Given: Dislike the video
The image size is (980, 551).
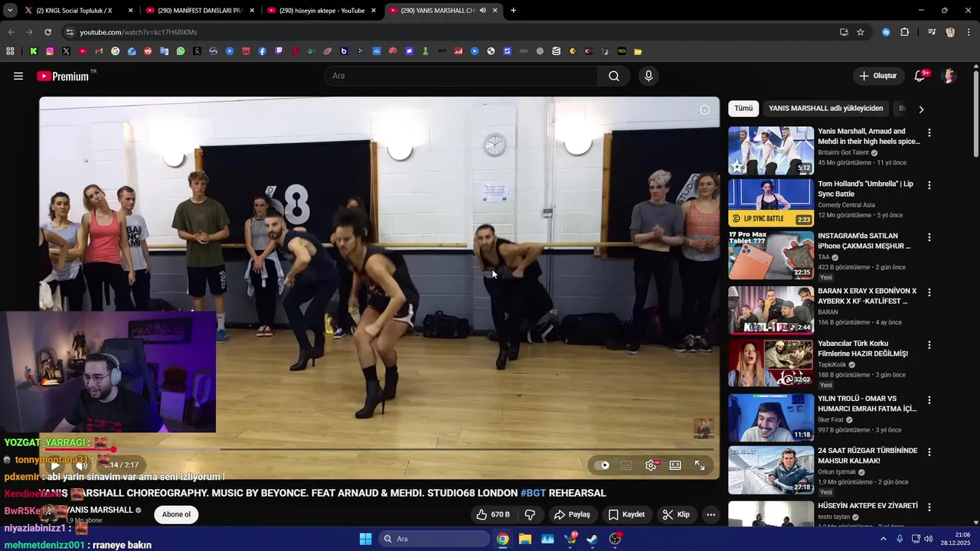Looking at the screenshot, I should pos(530,514).
